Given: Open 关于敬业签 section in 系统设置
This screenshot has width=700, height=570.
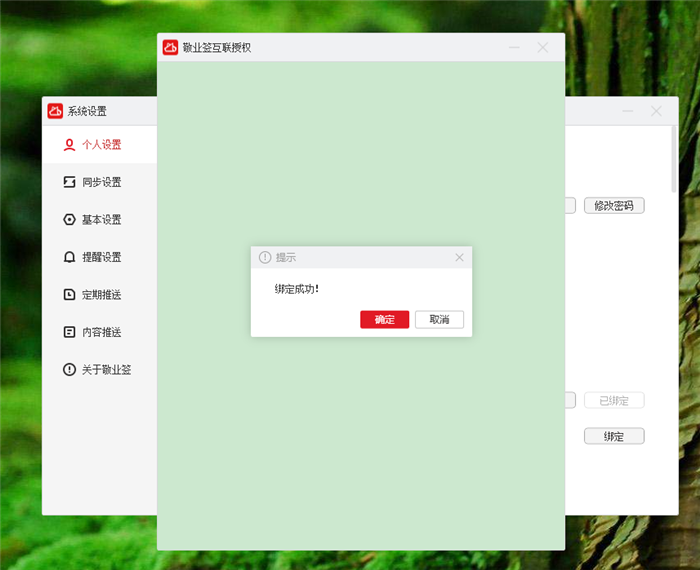Looking at the screenshot, I should 100,370.
